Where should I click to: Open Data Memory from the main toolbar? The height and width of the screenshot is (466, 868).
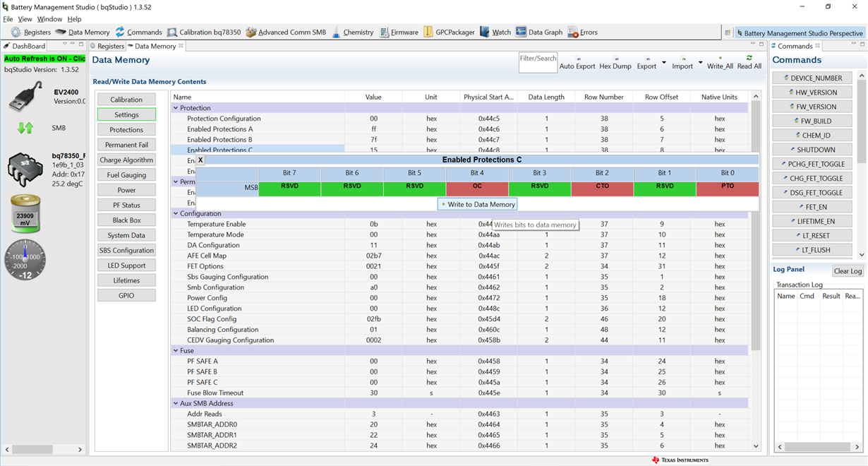(x=83, y=32)
